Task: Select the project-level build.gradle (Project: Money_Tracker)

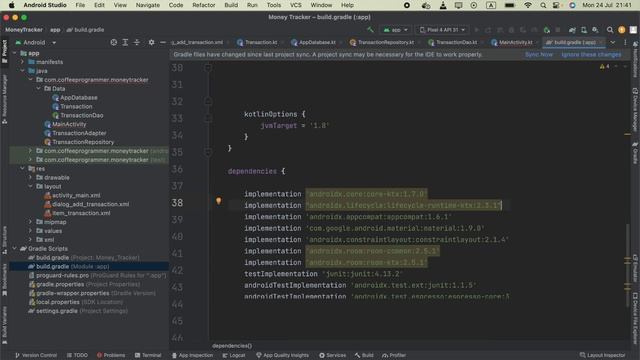Action: point(84,257)
